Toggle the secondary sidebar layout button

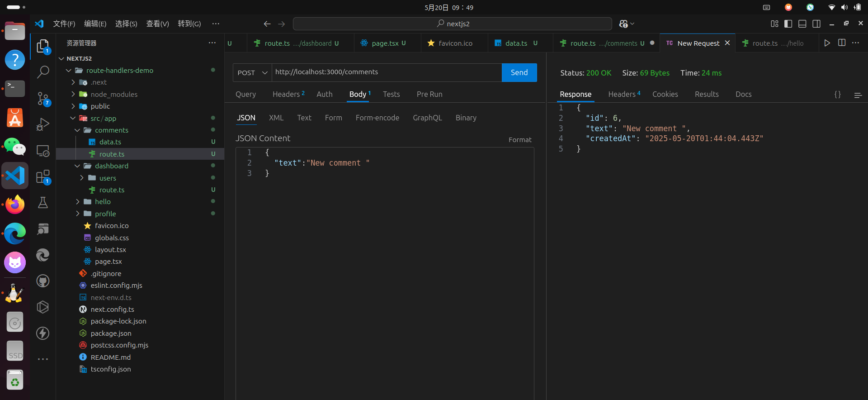816,24
